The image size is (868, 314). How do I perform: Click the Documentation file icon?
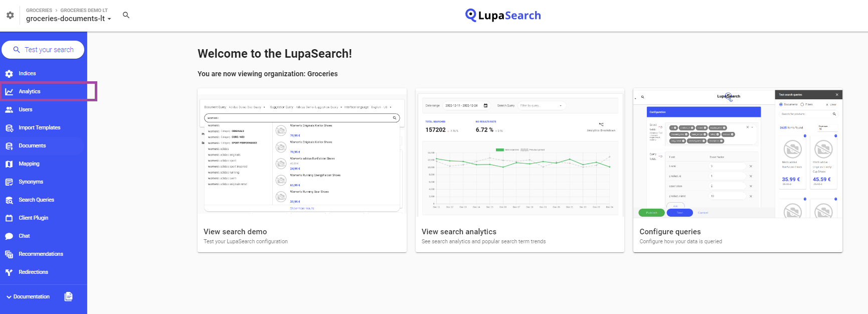69,296
